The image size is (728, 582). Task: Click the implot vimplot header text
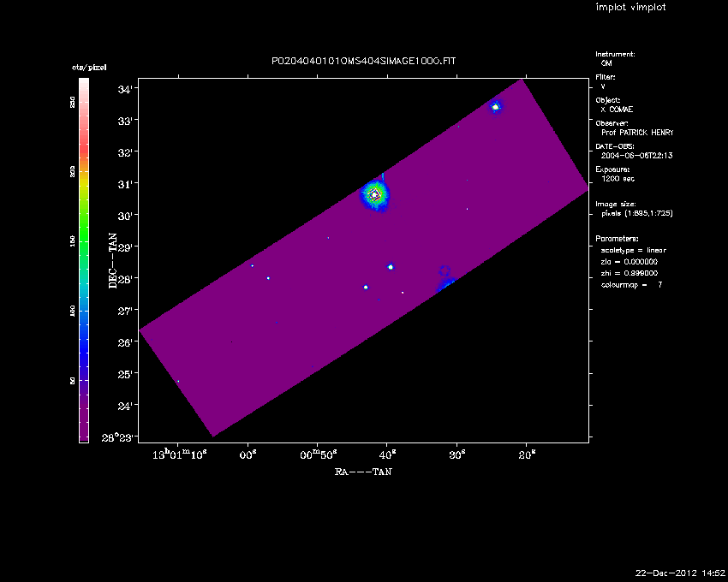(x=630, y=8)
